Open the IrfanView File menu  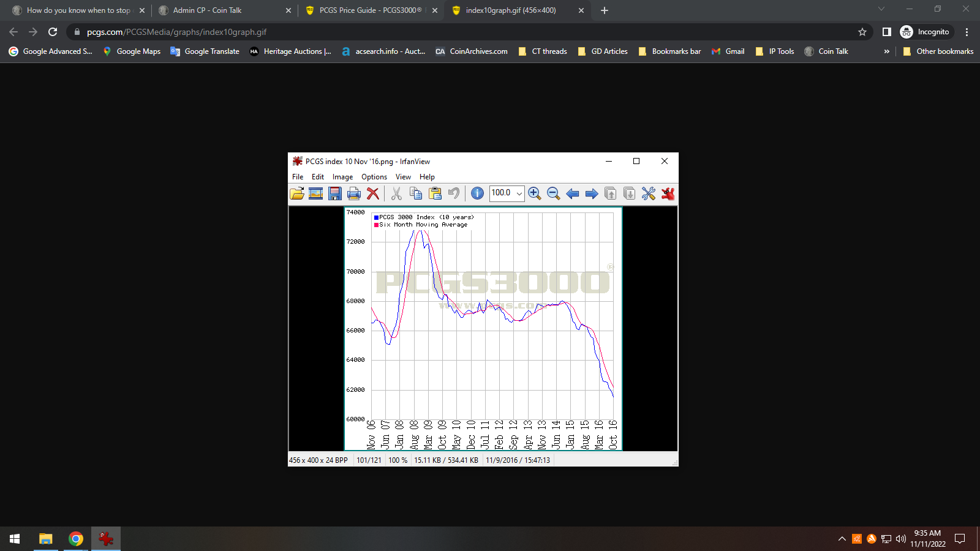[x=298, y=177]
